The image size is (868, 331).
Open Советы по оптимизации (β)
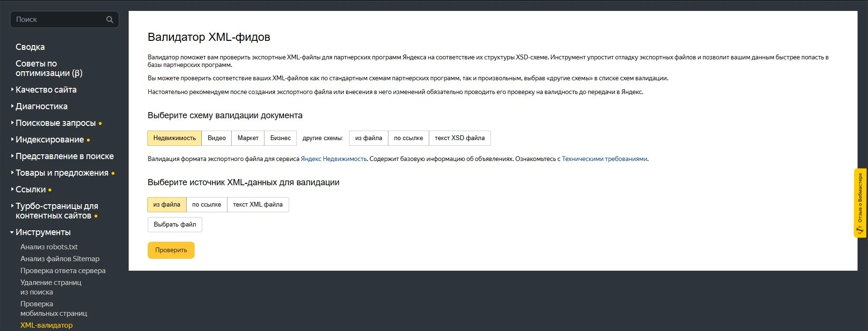point(49,68)
